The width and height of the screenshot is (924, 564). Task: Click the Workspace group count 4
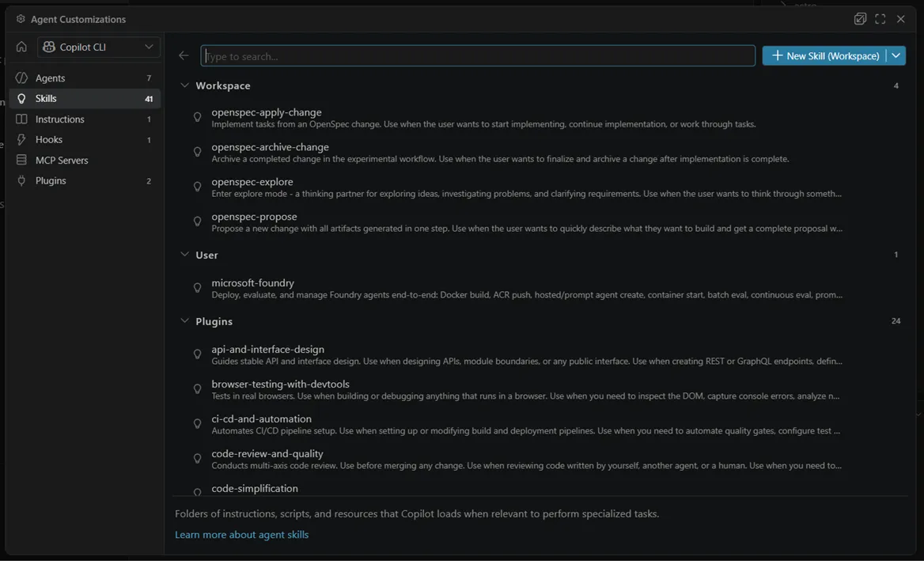coord(896,86)
